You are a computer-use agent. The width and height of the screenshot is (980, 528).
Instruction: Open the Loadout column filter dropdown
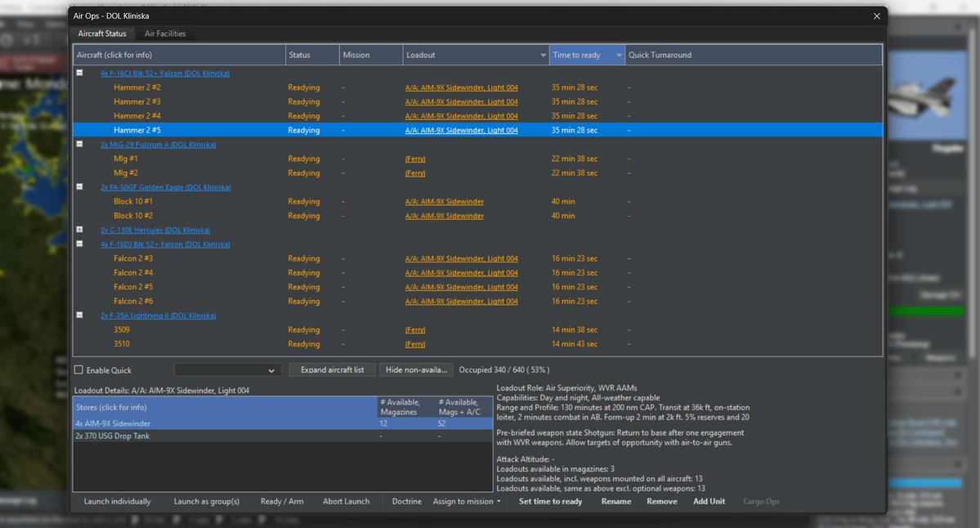click(x=543, y=55)
